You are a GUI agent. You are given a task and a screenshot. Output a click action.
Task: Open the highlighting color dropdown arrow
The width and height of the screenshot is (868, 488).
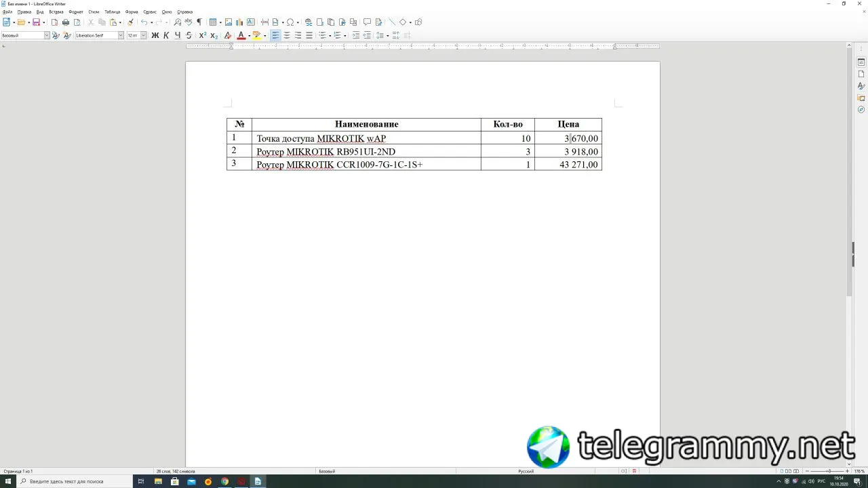(x=264, y=35)
